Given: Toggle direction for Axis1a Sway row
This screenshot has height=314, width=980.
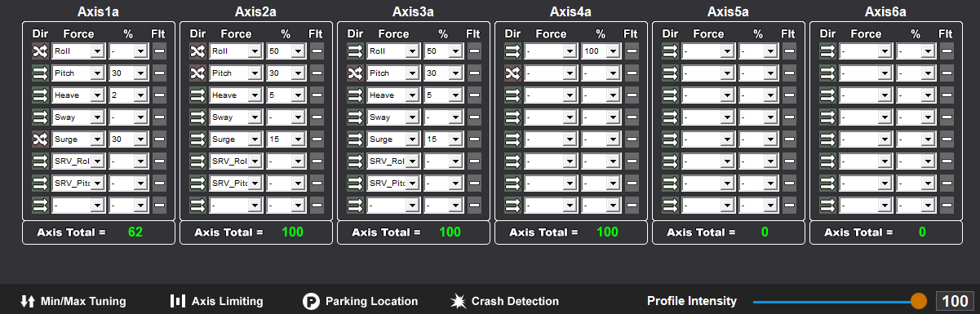Looking at the screenshot, I should [40, 117].
